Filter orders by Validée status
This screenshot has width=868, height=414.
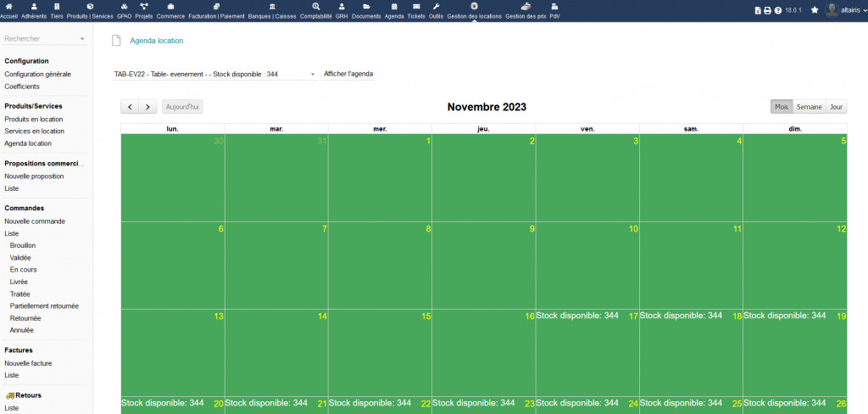point(20,258)
